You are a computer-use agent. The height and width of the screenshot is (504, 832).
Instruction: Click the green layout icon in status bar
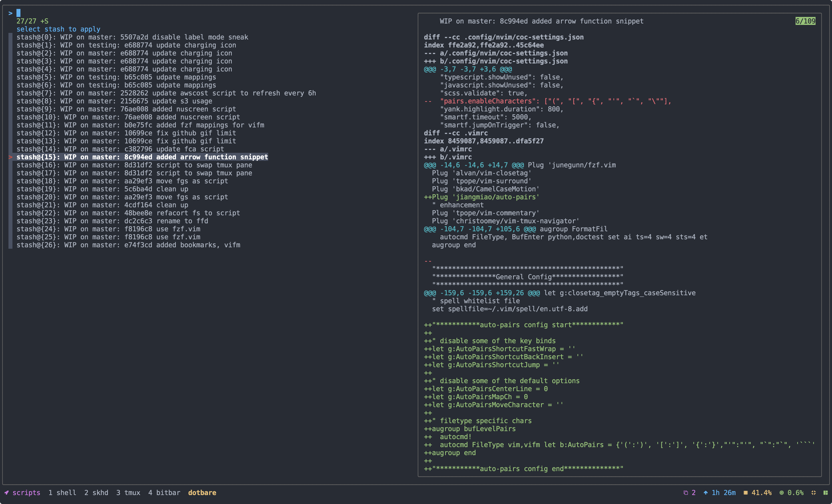(x=826, y=492)
